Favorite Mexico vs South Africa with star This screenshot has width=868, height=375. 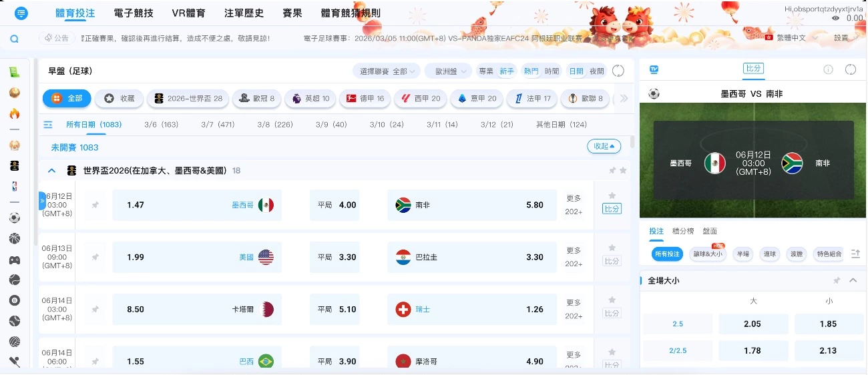[612, 196]
